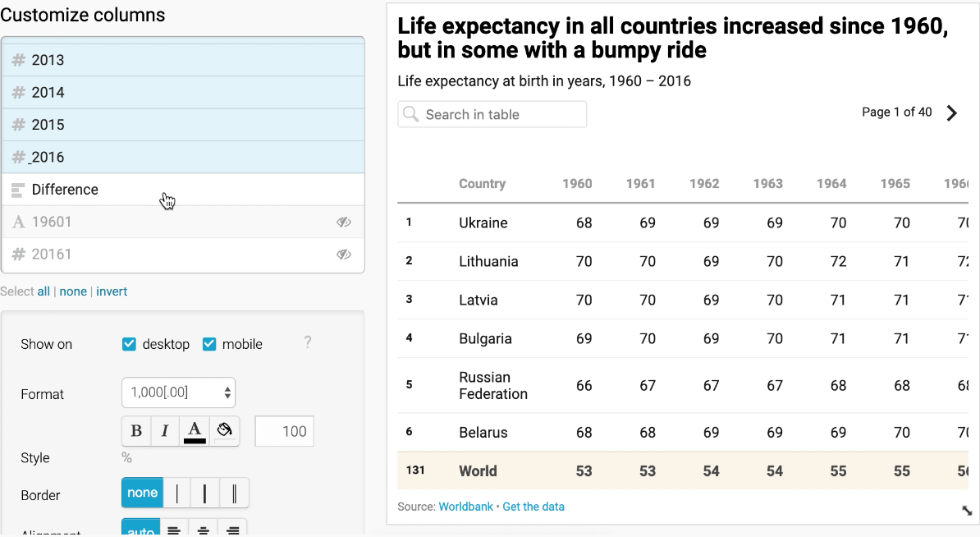Select the thin line border option

176,493
